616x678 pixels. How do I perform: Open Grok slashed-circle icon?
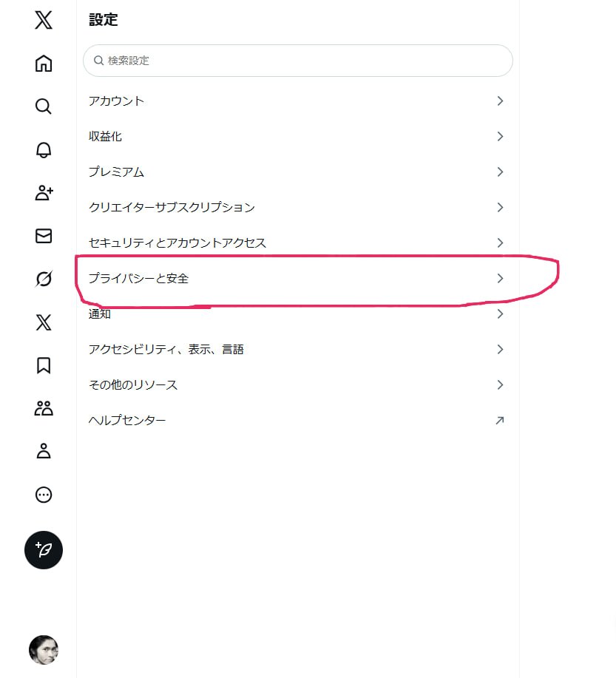click(x=44, y=279)
